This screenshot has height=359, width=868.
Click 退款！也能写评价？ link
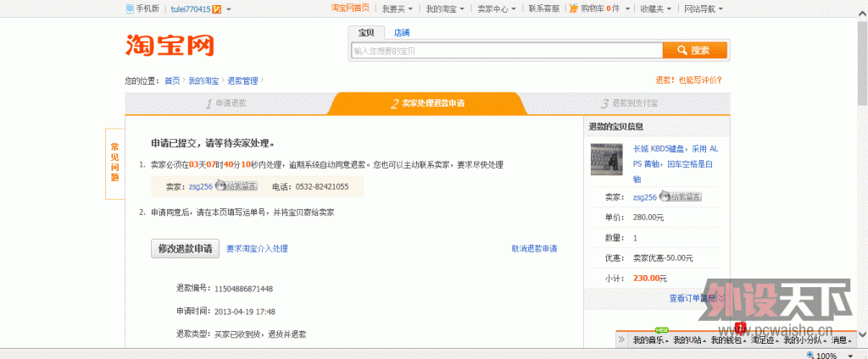(688, 80)
